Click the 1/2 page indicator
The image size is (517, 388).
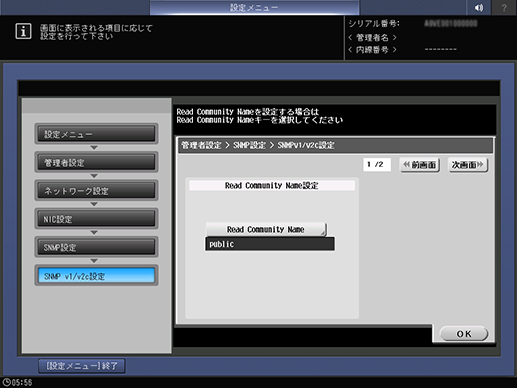(377, 164)
